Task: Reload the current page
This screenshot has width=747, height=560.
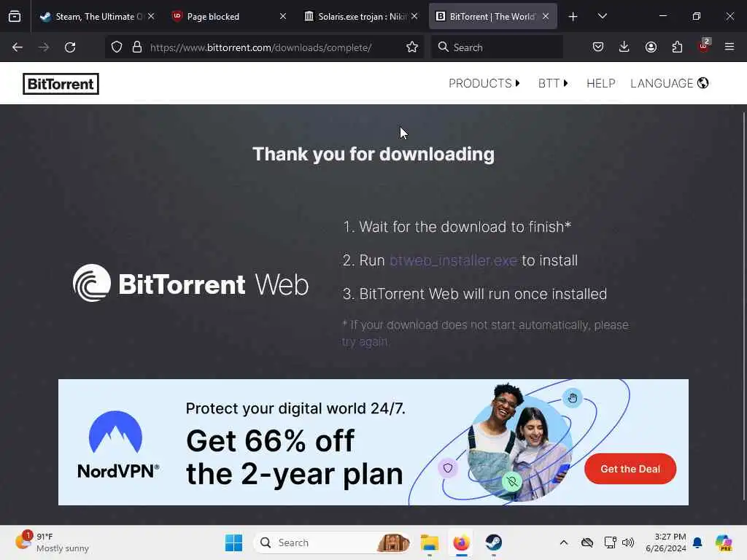Action: coord(70,47)
